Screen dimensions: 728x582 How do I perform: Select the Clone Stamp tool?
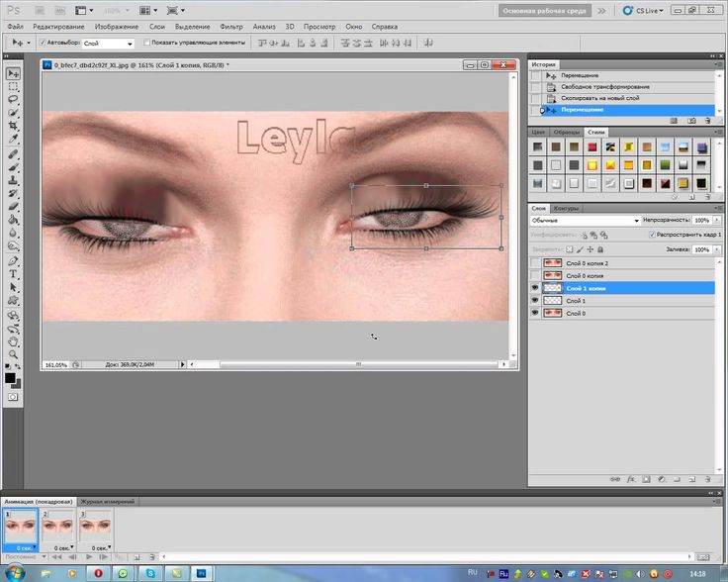click(13, 180)
